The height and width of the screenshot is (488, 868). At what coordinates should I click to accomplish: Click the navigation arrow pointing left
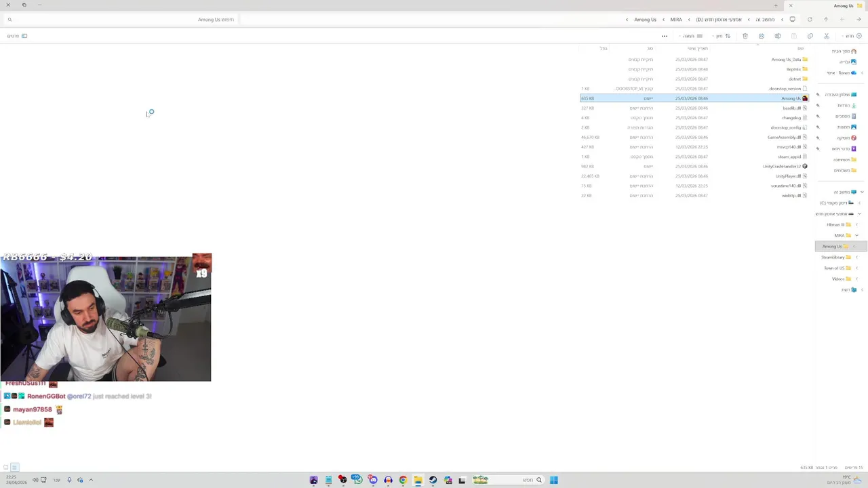(x=842, y=20)
